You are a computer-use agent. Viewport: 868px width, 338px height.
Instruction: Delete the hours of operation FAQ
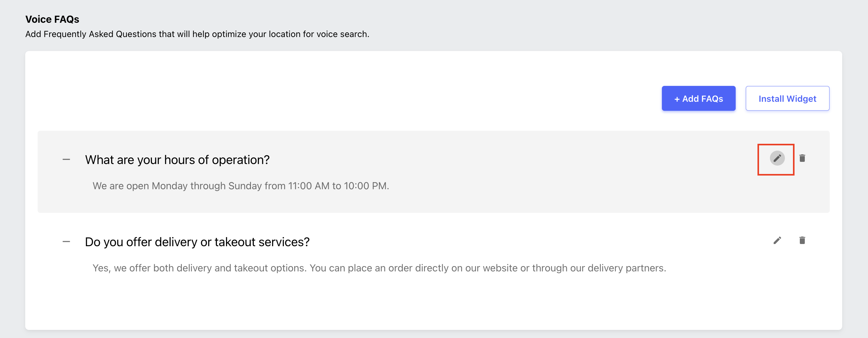(x=802, y=158)
